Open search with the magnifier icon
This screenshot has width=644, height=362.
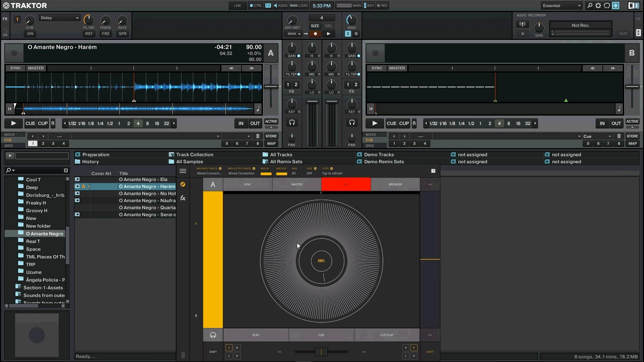(x=589, y=6)
